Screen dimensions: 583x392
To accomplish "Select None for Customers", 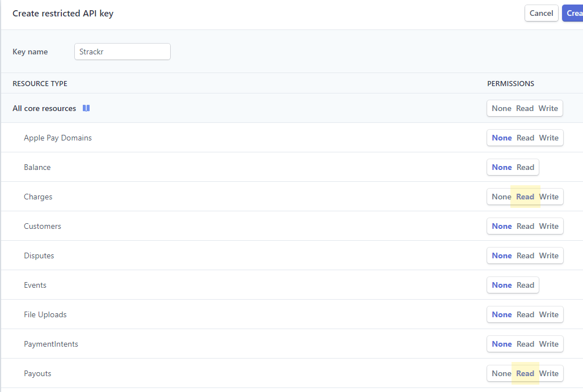I will click(x=502, y=226).
